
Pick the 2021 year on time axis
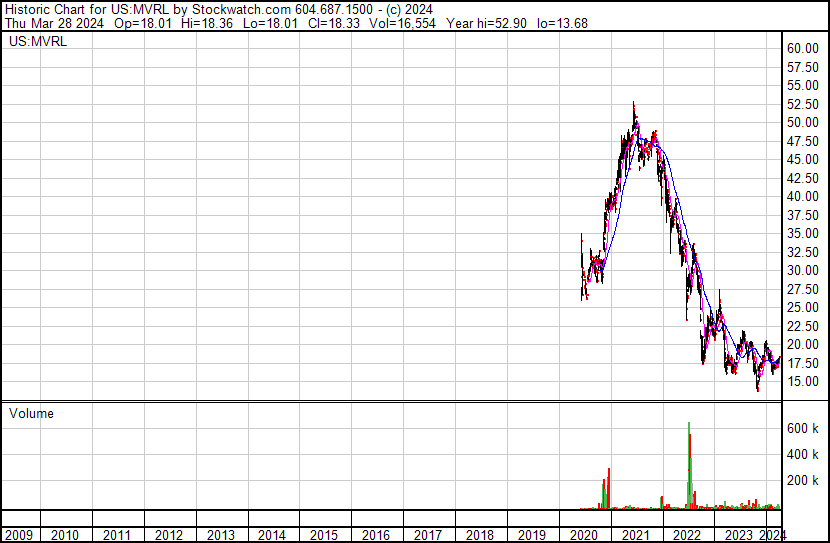click(635, 535)
